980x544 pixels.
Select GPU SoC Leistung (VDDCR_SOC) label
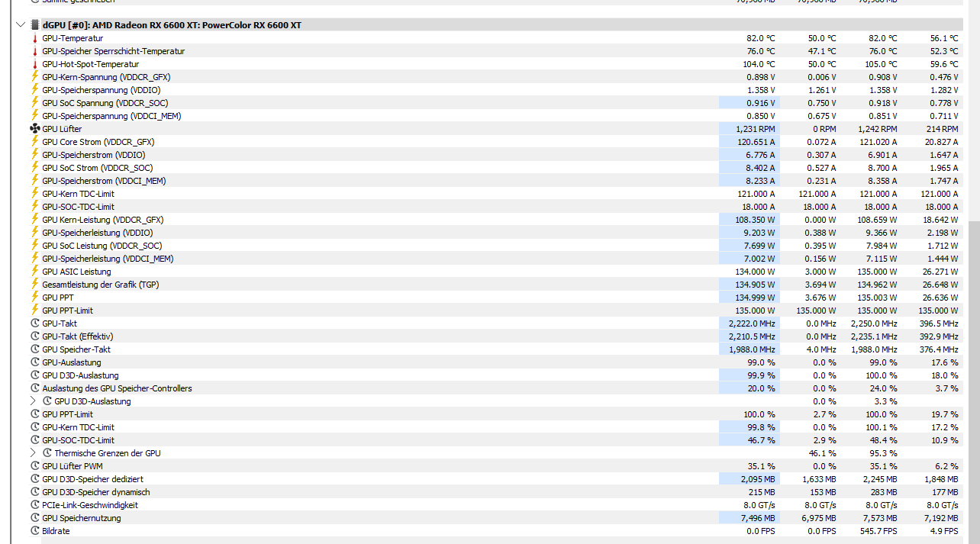(102, 246)
